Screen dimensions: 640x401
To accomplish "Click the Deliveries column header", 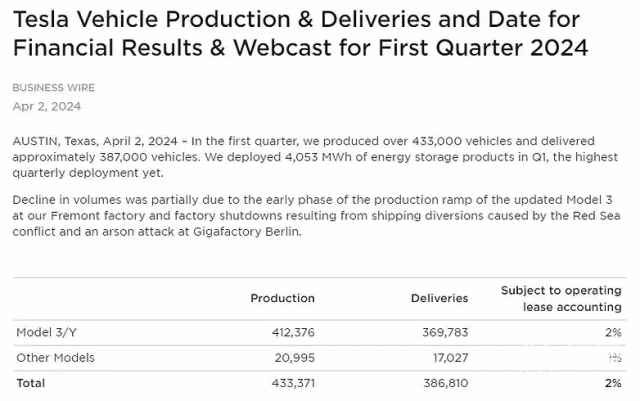I will tap(439, 298).
